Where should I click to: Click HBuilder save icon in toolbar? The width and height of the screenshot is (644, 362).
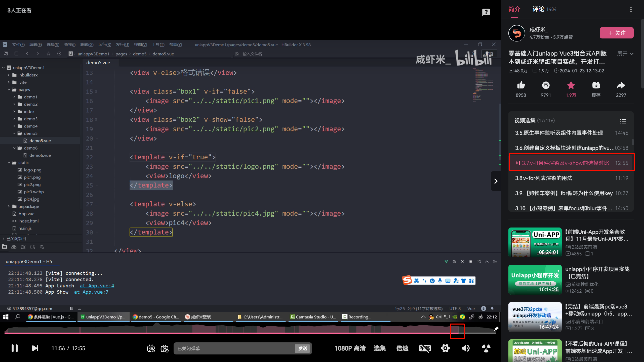(16, 54)
